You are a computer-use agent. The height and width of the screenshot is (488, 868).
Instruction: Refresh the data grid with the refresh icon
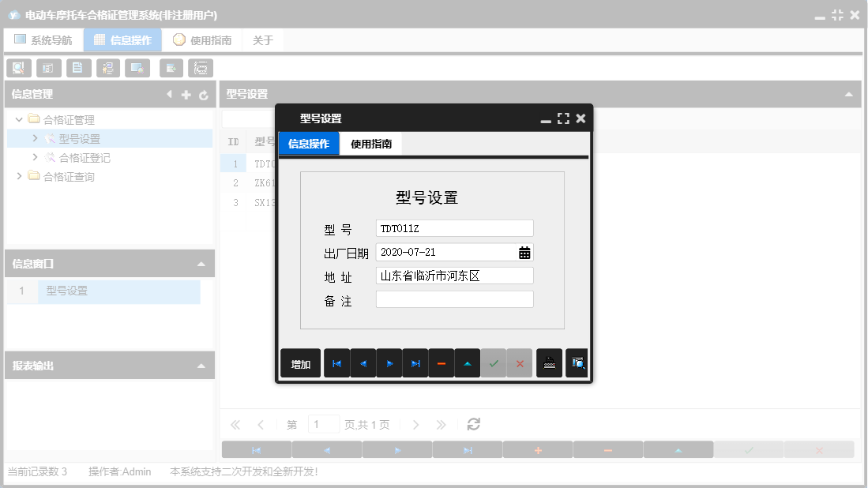472,424
